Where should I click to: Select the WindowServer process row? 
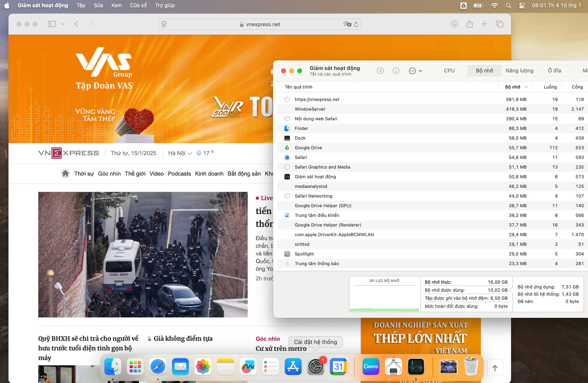tap(432, 109)
